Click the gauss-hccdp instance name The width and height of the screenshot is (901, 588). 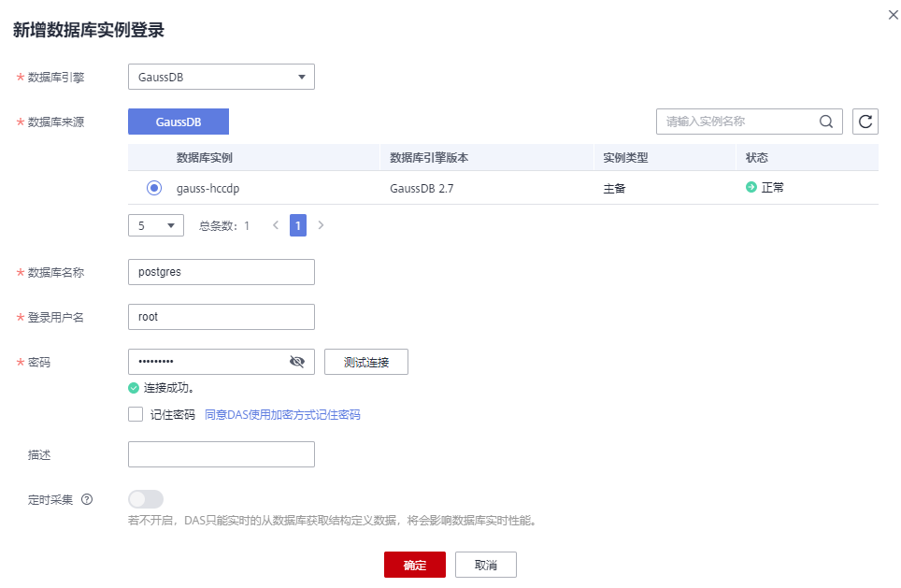pyautogui.click(x=208, y=188)
